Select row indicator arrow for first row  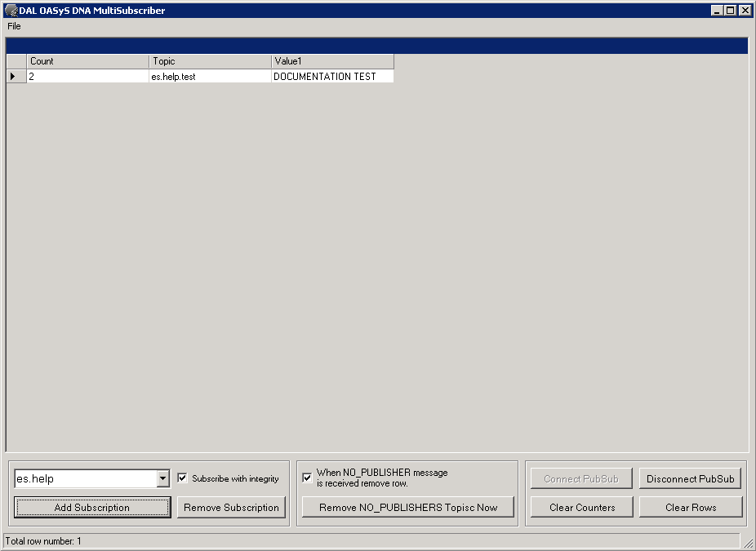click(x=13, y=76)
